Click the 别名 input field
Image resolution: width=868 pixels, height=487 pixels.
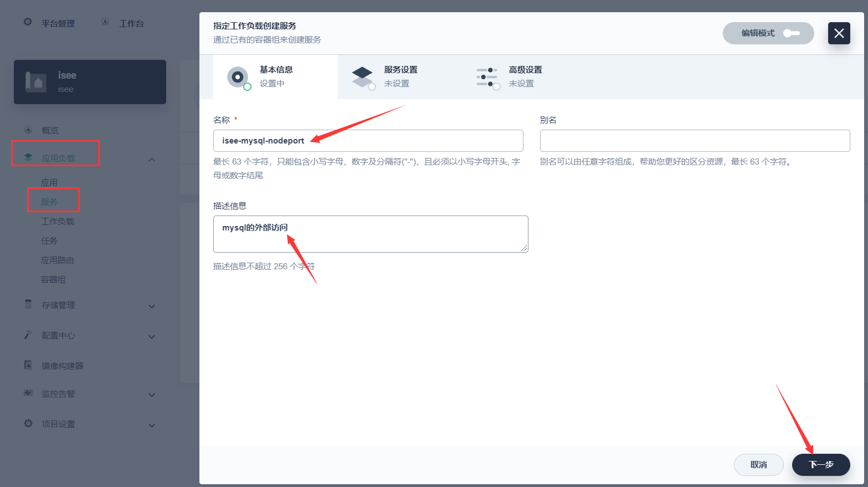point(695,141)
